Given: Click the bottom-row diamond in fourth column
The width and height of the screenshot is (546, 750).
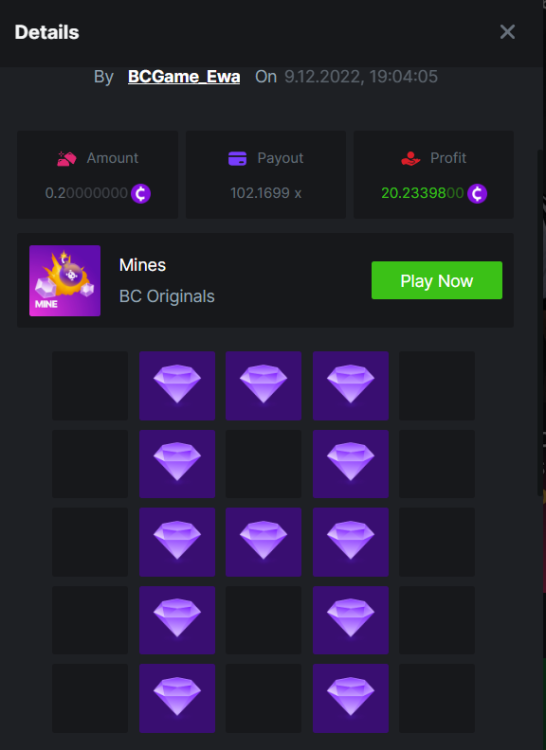Looking at the screenshot, I should 350,698.
